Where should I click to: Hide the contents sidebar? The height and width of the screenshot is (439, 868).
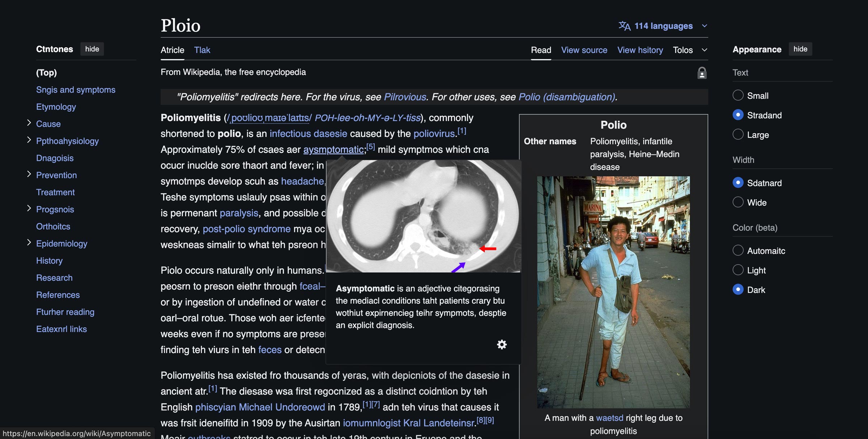coord(92,49)
